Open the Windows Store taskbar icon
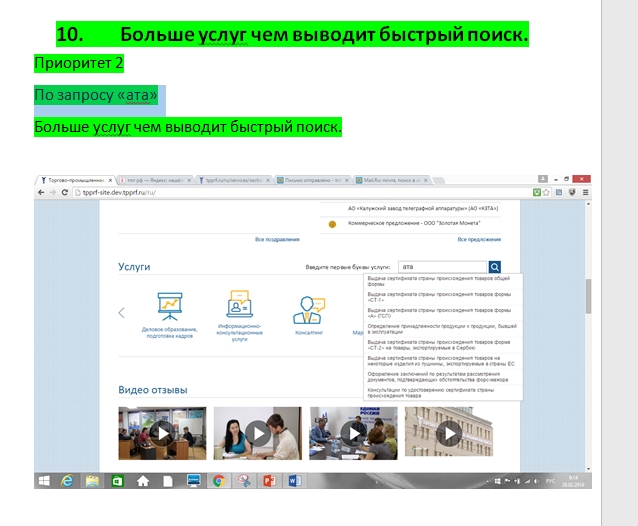 tap(117, 481)
